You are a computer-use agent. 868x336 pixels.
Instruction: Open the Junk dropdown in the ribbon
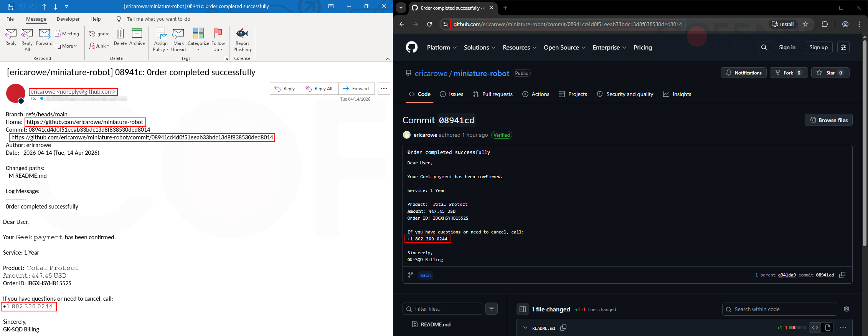tap(99, 46)
